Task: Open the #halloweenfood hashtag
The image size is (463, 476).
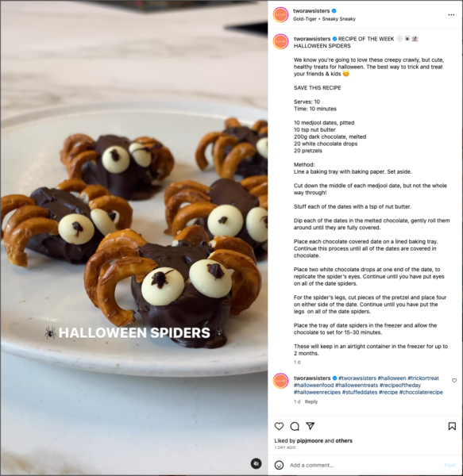Action: 313,386
